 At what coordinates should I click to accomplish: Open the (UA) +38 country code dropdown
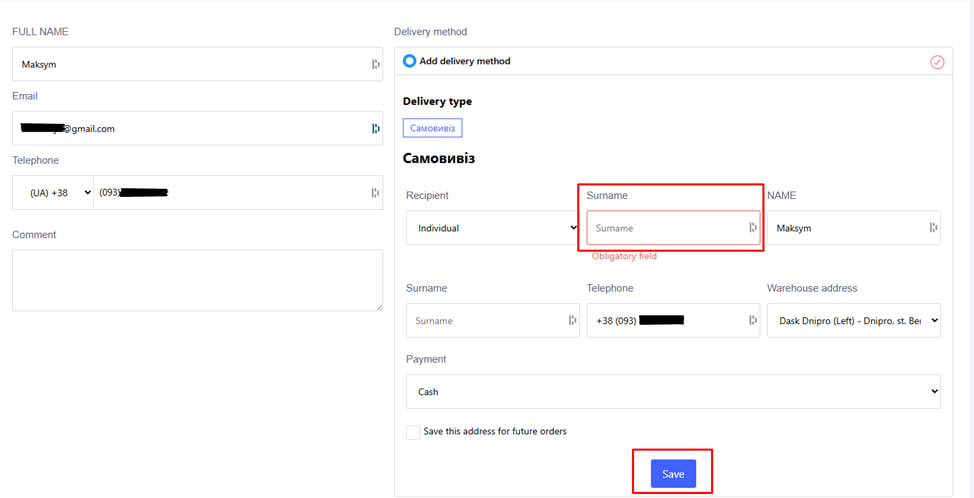53,193
